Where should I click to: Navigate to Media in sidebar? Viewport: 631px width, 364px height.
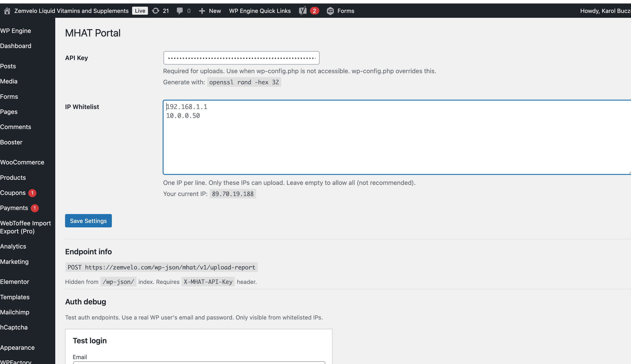click(9, 81)
